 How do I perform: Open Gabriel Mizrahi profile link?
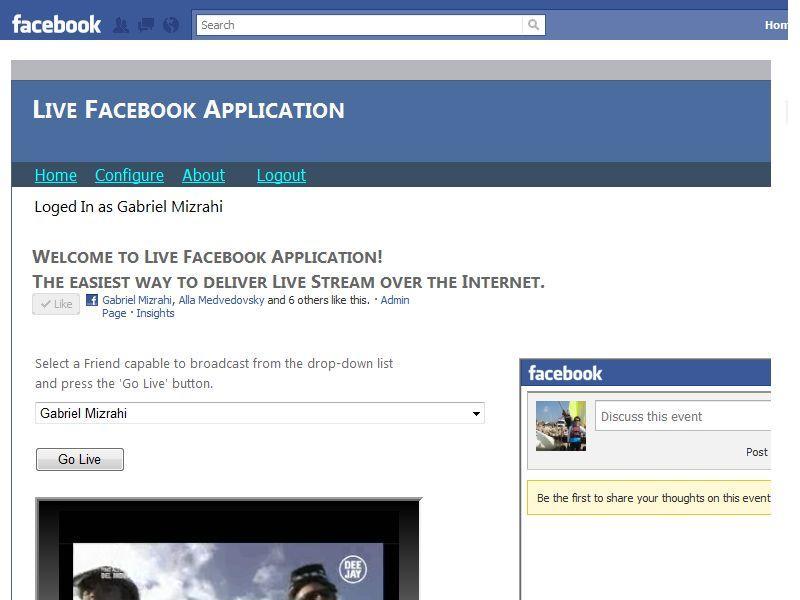[137, 300]
